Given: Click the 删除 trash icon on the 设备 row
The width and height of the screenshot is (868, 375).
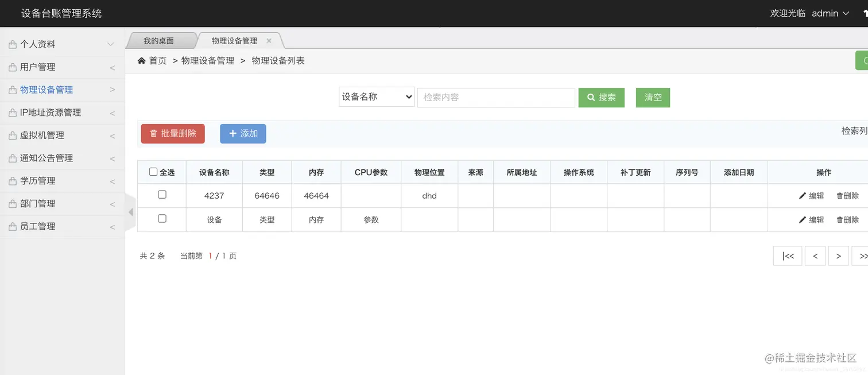Looking at the screenshot, I should point(840,219).
